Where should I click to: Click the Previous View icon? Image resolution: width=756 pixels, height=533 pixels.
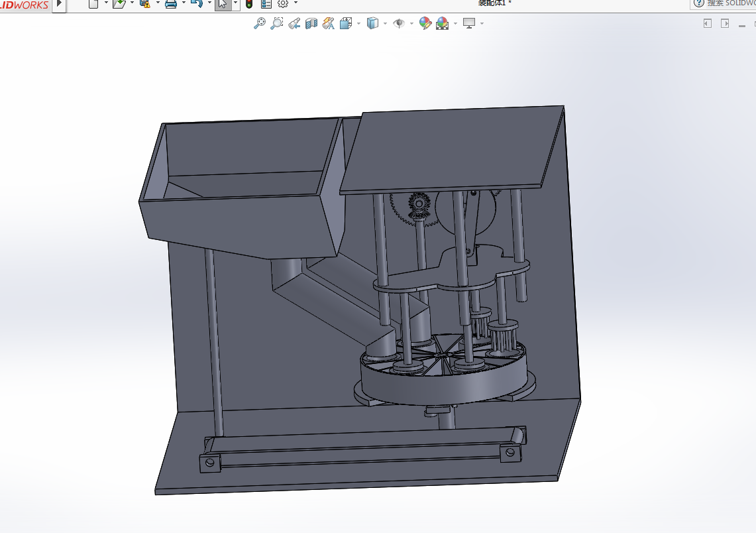pos(294,23)
